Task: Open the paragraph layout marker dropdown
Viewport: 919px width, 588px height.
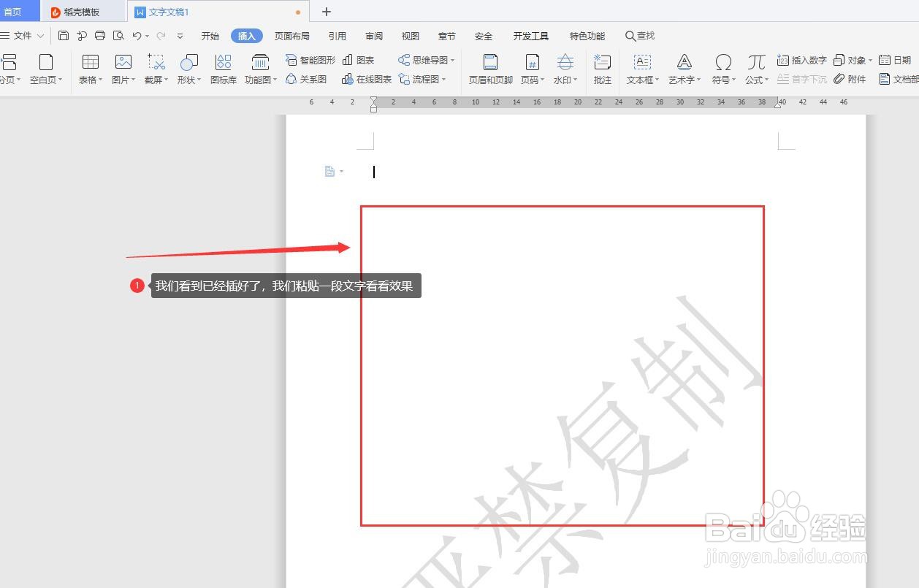Action: click(x=342, y=172)
